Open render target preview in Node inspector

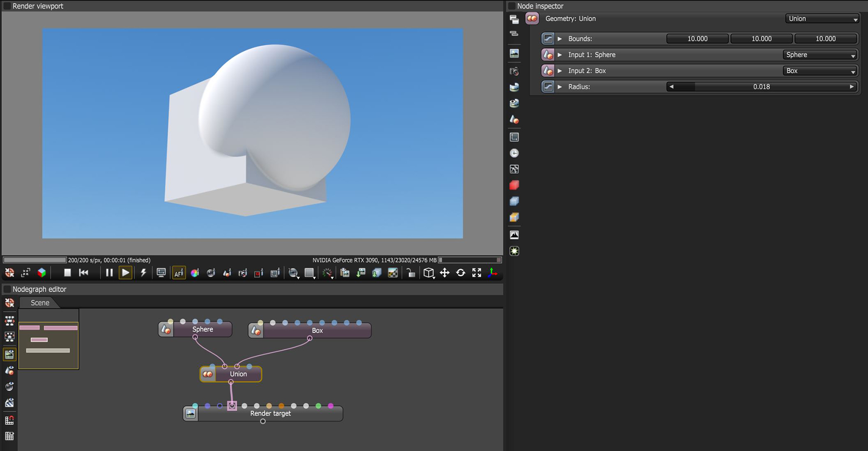(x=514, y=53)
